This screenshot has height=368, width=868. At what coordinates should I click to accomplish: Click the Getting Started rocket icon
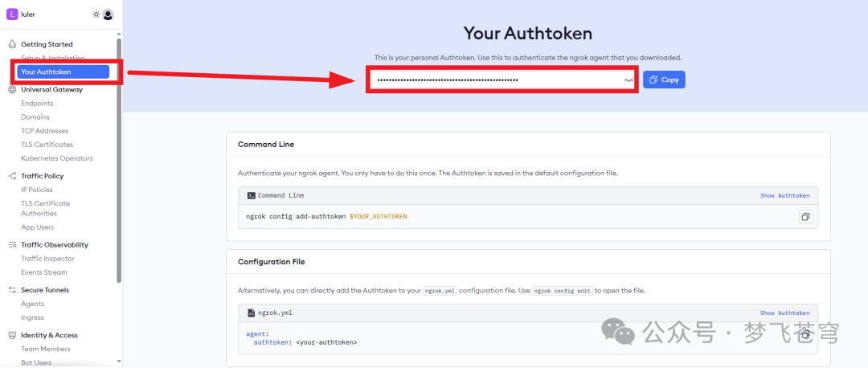[12, 44]
